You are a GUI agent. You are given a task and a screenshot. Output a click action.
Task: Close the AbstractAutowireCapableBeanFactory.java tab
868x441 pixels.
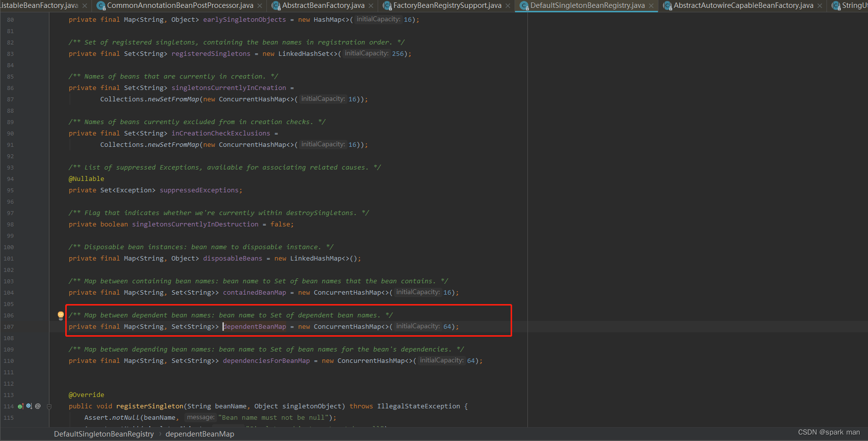point(820,6)
